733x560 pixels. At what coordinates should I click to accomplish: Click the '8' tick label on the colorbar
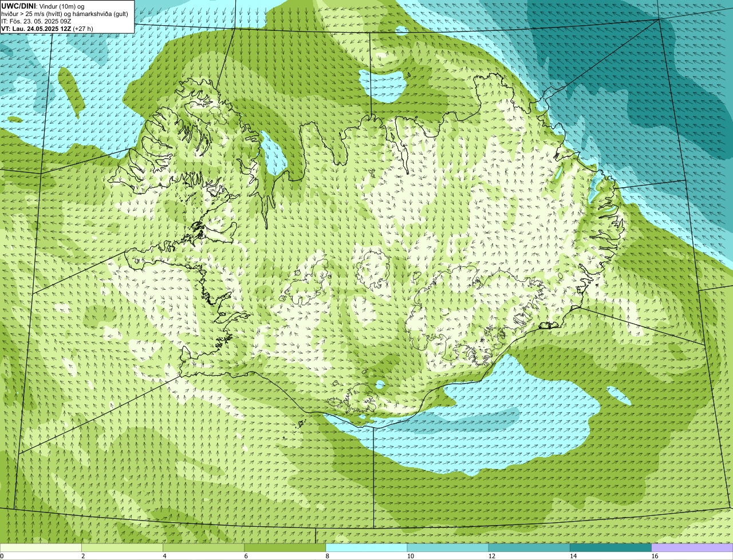(328, 556)
